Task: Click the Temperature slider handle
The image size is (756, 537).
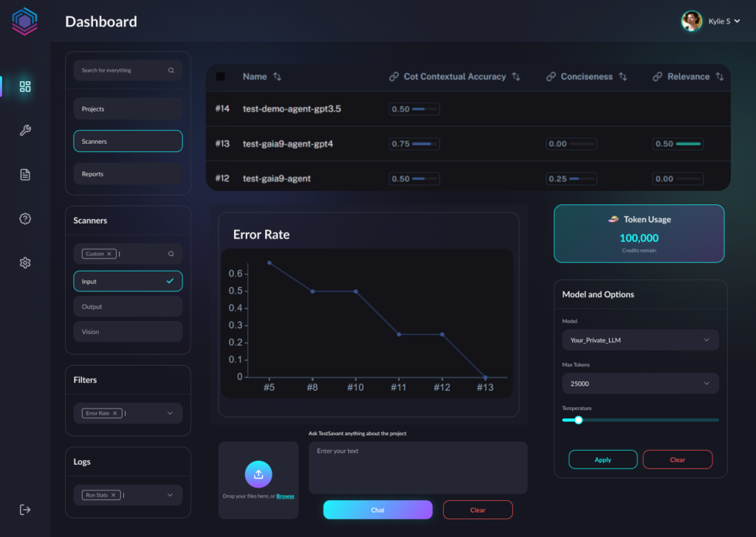Action: 578,420
